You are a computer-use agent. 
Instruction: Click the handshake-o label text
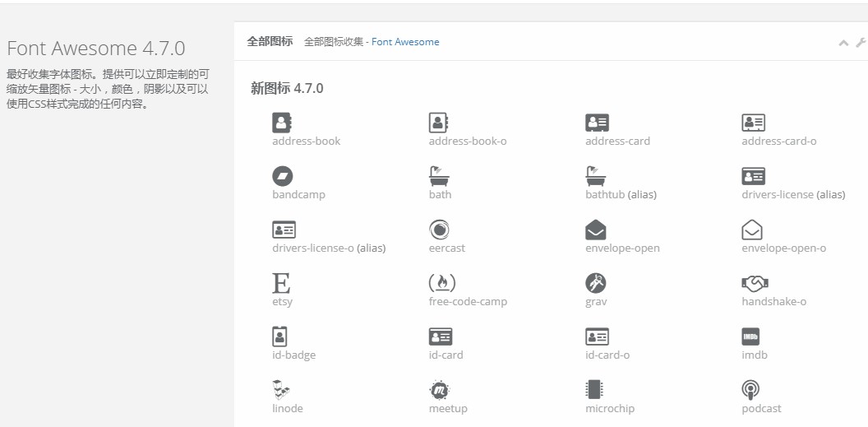coord(774,302)
